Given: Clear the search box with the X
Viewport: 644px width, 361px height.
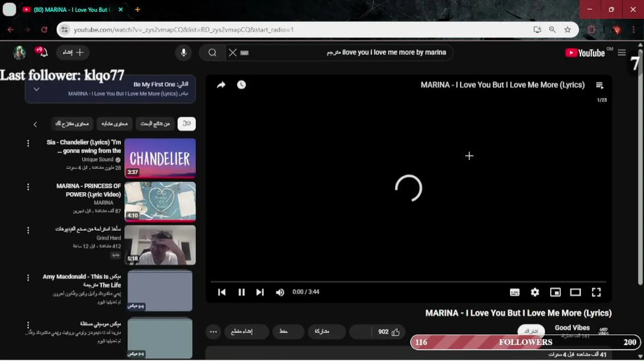Looking at the screenshot, I should pyautogui.click(x=232, y=53).
